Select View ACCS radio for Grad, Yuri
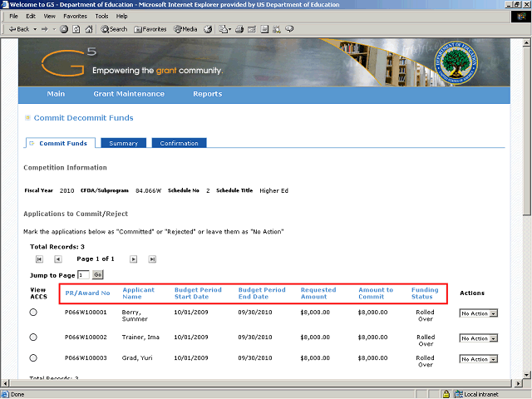 (x=33, y=358)
